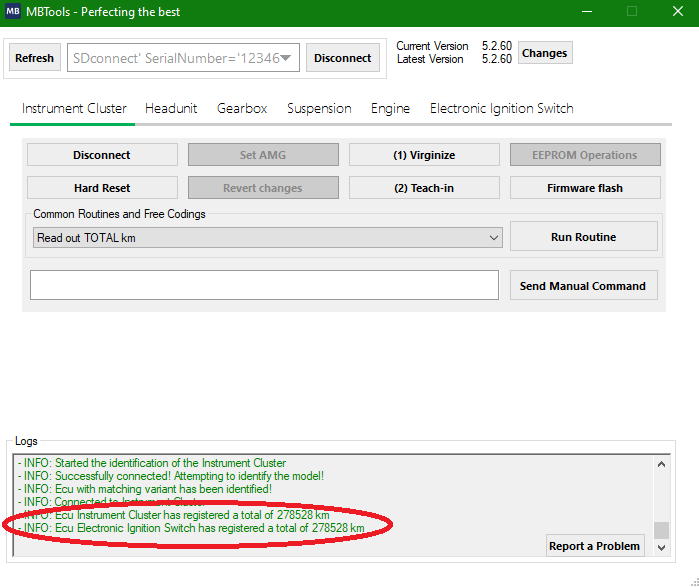Focus the manual command input field

(x=264, y=285)
